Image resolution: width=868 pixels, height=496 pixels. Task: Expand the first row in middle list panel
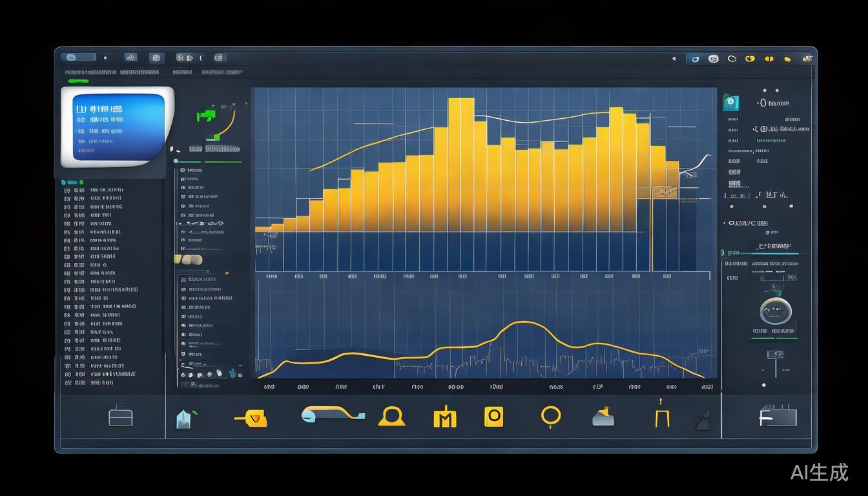click(x=192, y=170)
